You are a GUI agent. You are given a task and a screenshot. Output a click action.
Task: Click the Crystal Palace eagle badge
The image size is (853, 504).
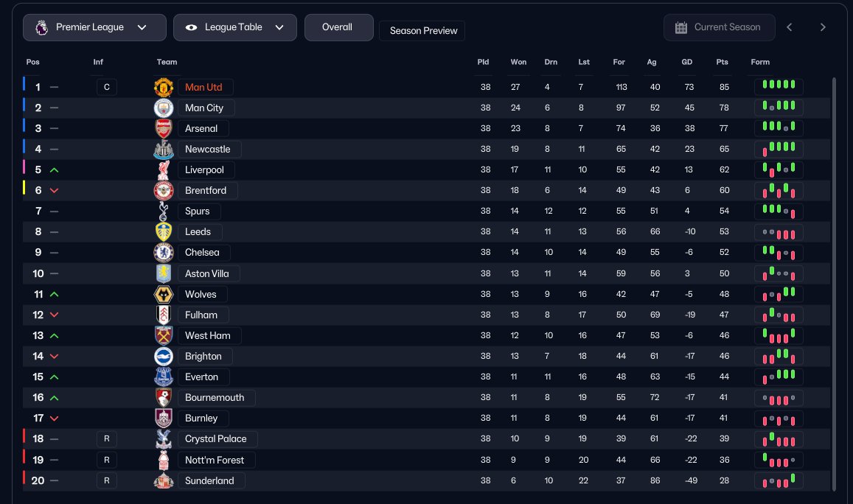[163, 438]
